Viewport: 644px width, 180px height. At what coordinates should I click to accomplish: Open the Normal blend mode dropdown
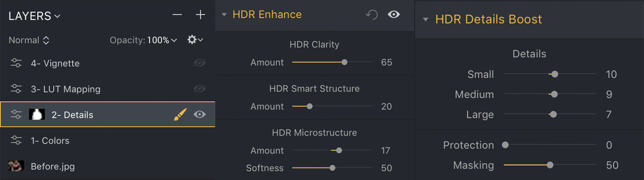pyautogui.click(x=29, y=40)
